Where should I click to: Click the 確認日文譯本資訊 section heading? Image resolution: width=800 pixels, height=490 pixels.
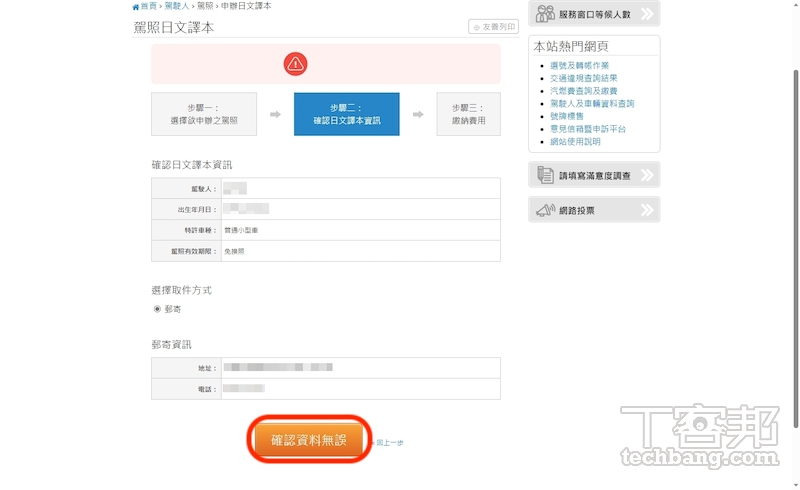[191, 165]
